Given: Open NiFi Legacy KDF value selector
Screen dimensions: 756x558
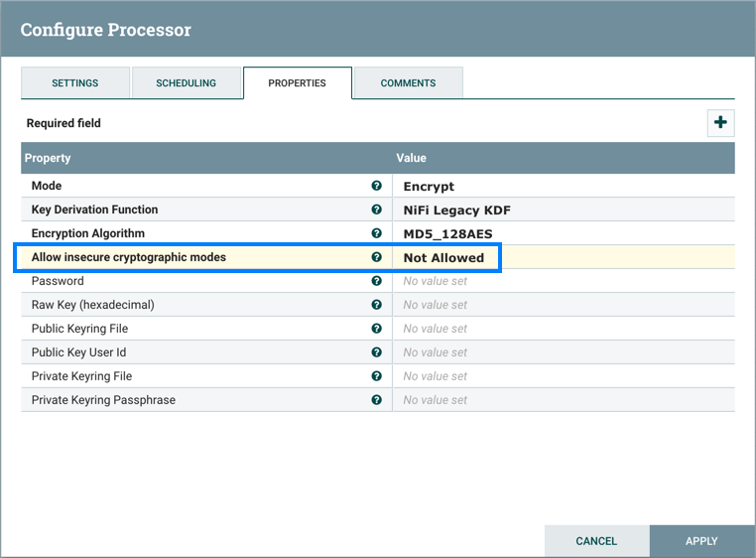Looking at the screenshot, I should pos(456,210).
